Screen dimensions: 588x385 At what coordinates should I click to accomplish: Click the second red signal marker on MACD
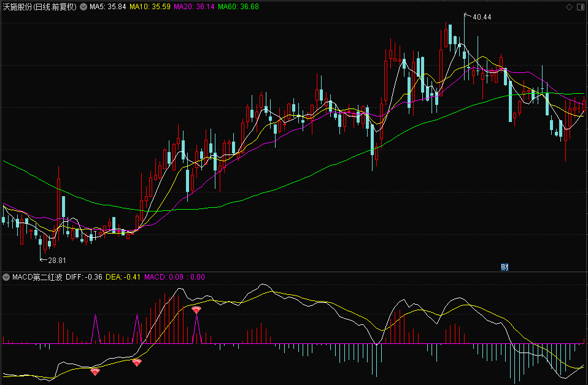click(x=136, y=362)
